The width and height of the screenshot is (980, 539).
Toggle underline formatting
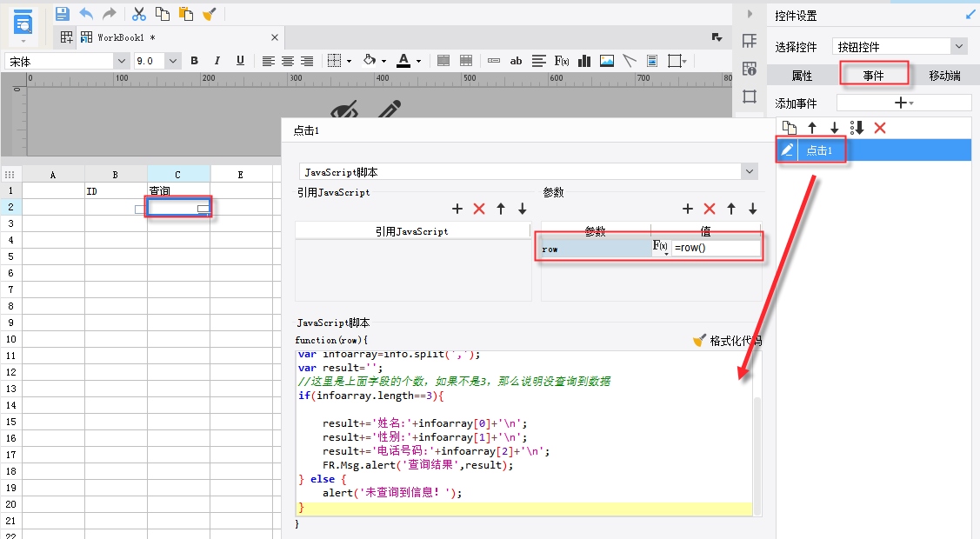tap(240, 61)
